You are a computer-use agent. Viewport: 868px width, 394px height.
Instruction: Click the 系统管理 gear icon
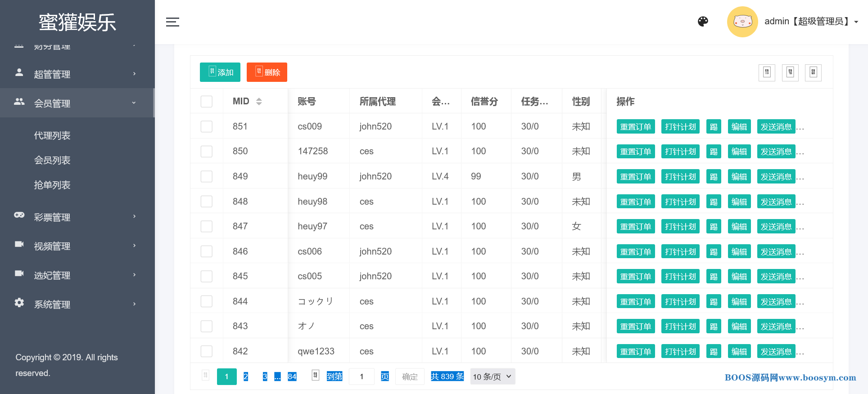[x=19, y=303]
